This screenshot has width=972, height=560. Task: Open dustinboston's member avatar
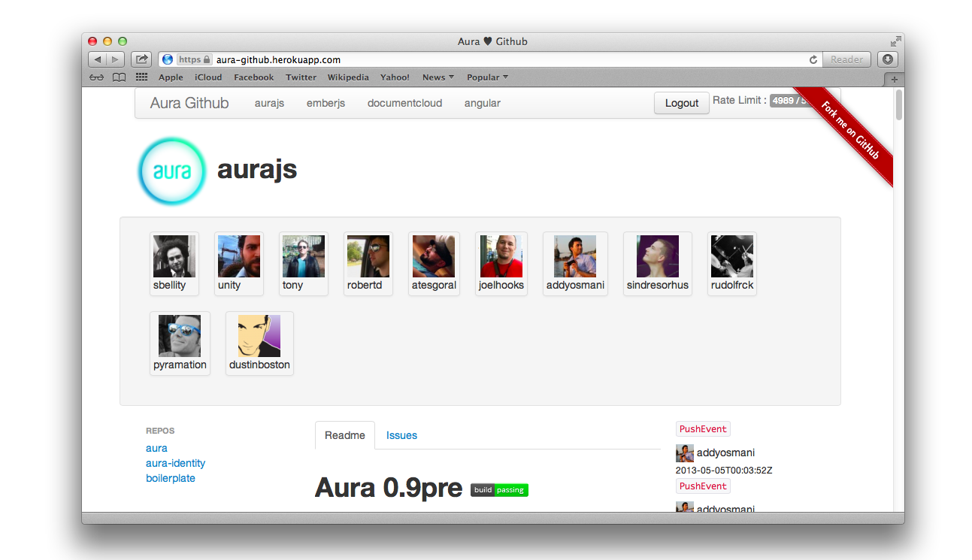point(259,336)
